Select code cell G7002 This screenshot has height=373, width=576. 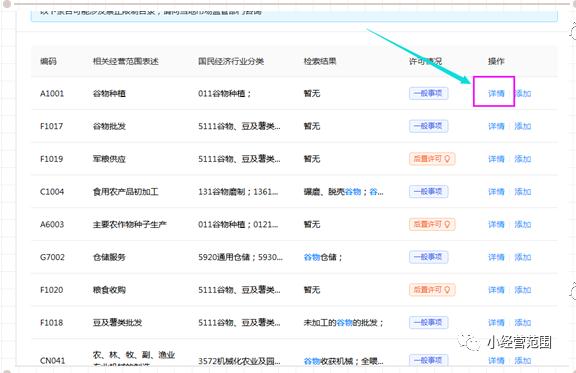(x=52, y=257)
